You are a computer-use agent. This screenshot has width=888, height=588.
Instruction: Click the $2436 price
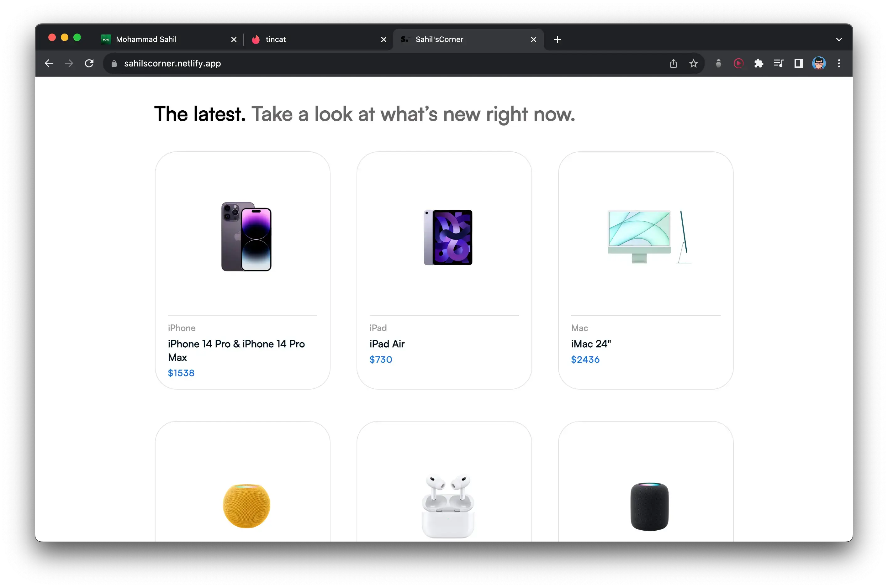[x=585, y=359]
